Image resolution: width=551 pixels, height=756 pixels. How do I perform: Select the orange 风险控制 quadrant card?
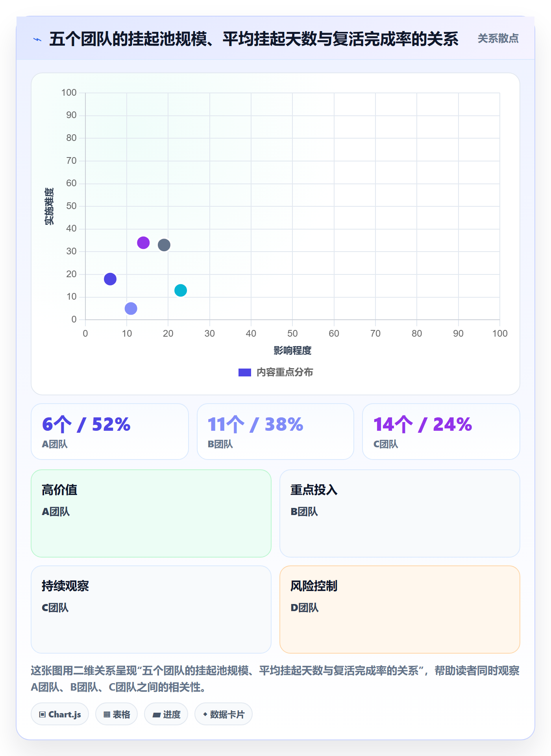click(x=400, y=610)
